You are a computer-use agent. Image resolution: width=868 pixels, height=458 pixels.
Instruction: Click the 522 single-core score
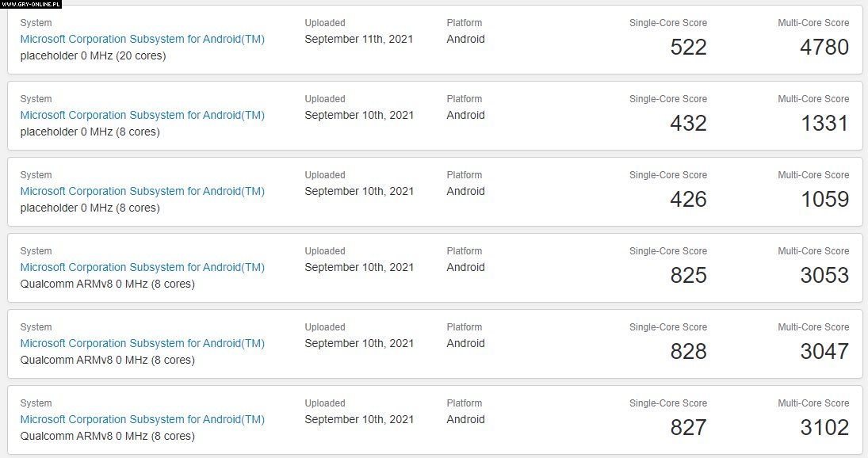tap(688, 47)
